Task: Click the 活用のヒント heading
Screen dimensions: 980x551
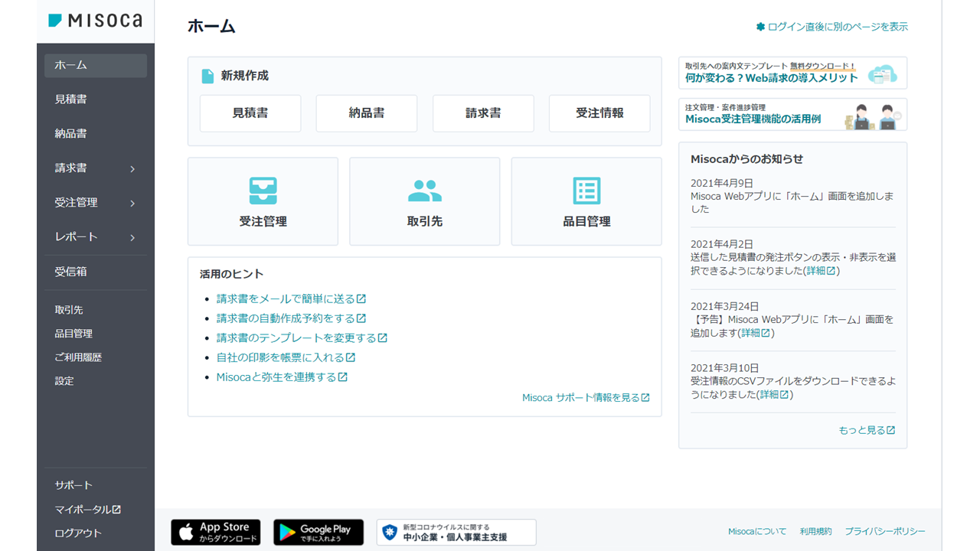Action: 232,274
